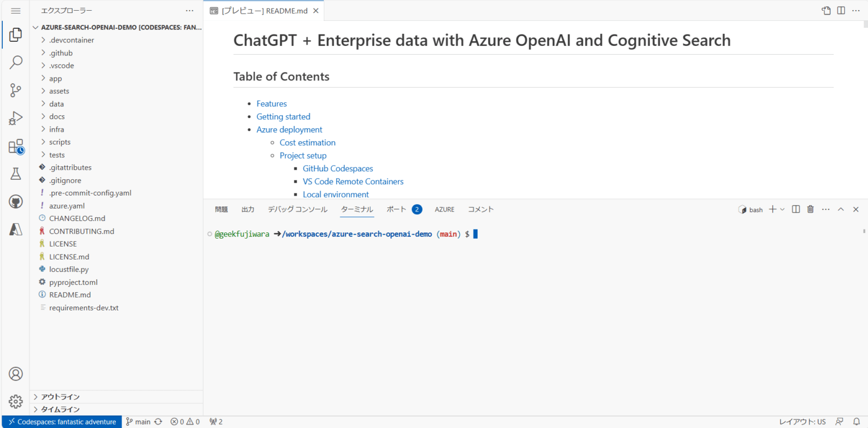Open the Source Control view
868x428 pixels.
(x=15, y=90)
